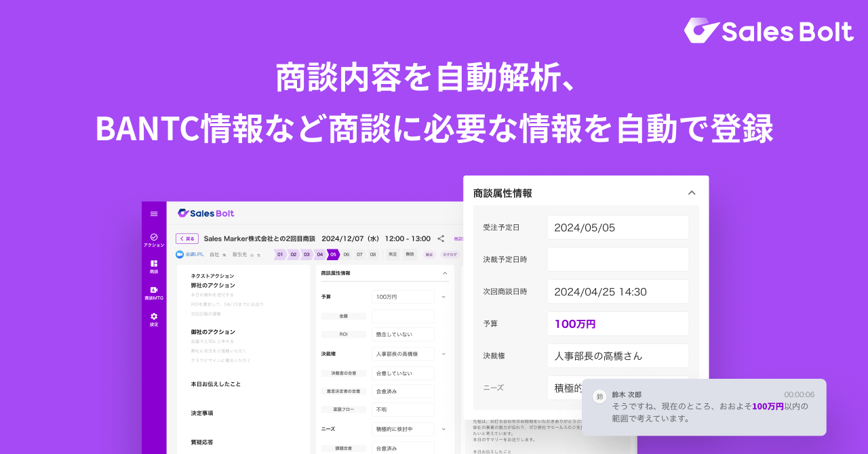Select stage 04 in the pipeline
Image resolution: width=868 pixels, height=454 pixels.
pos(320,255)
